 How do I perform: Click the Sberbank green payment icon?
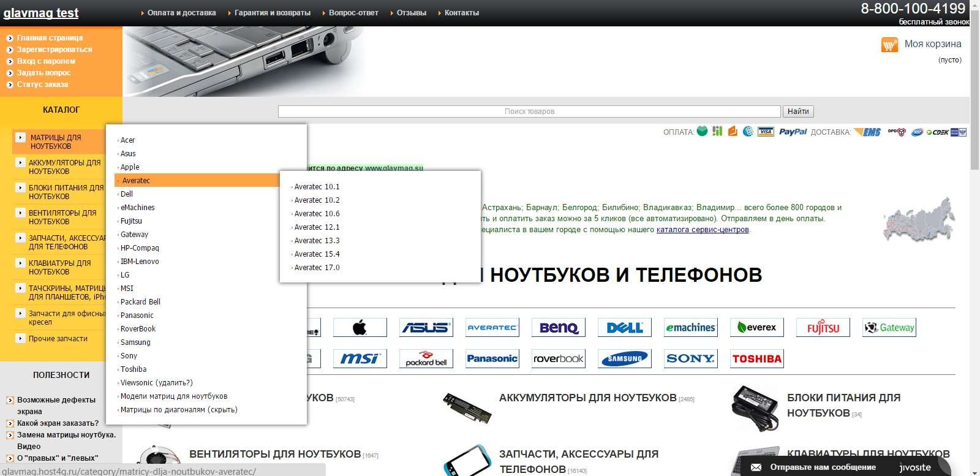coord(702,131)
